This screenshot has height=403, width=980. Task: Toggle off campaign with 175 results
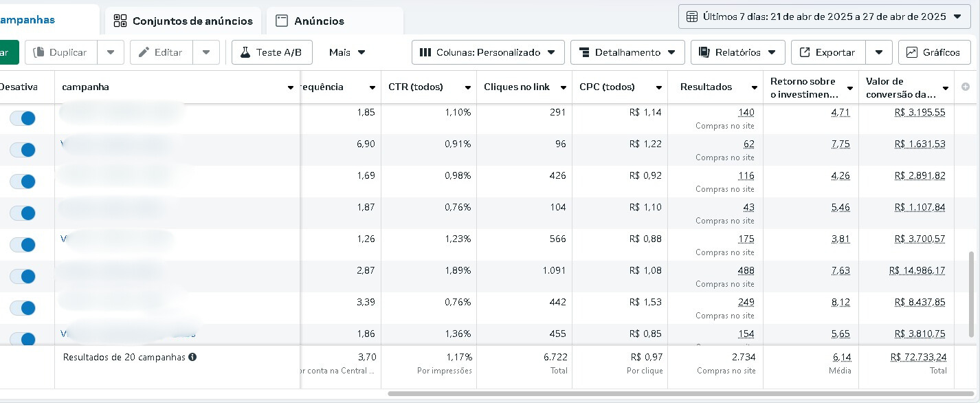click(x=23, y=245)
